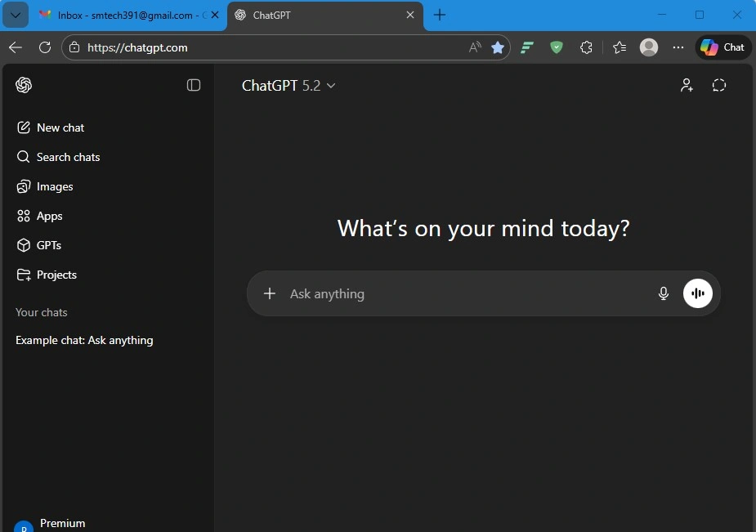The width and height of the screenshot is (756, 532).
Task: Expand the ChatGPT 5.2 model selector
Action: tap(289, 86)
